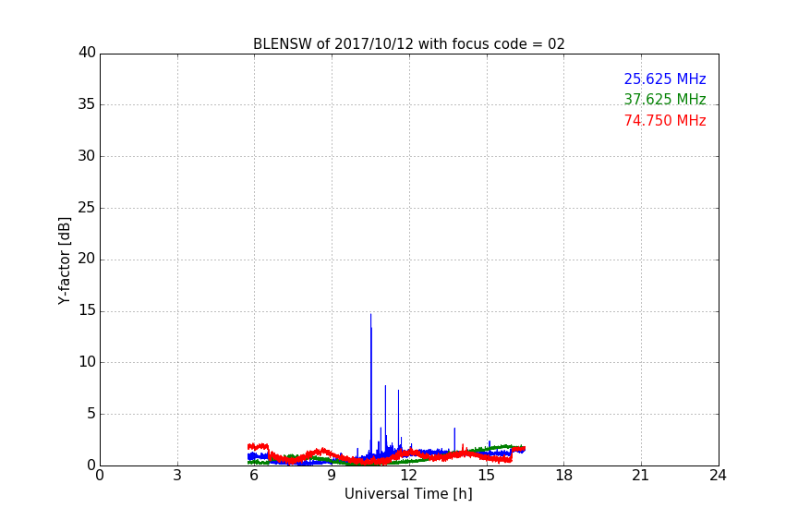Image resolution: width=798 pixels, height=532 pixels.
Task: Click the plot title BLENSW of 2017/10/12
Action: (x=408, y=44)
